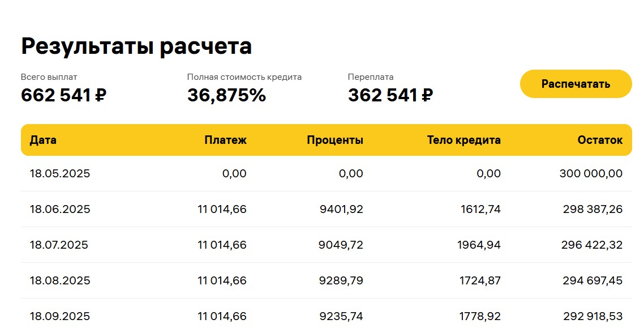This screenshot has width=644, height=328.
Task: Click the total payments value 662 541 ₽
Action: [63, 95]
